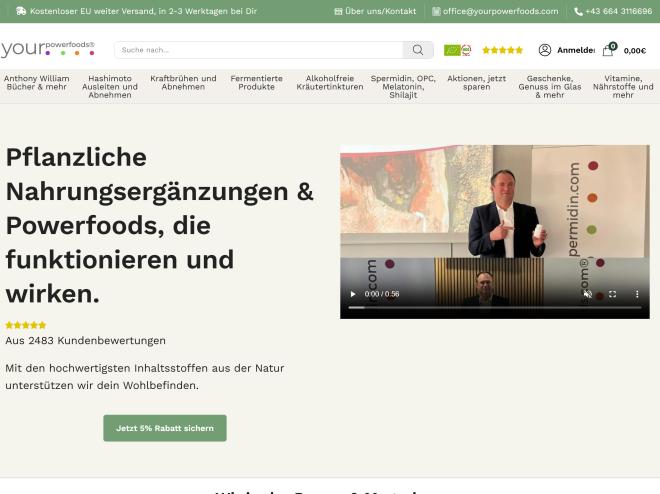Open 'Über uns/Kontakt' link
The image size is (660, 494).
point(375,11)
